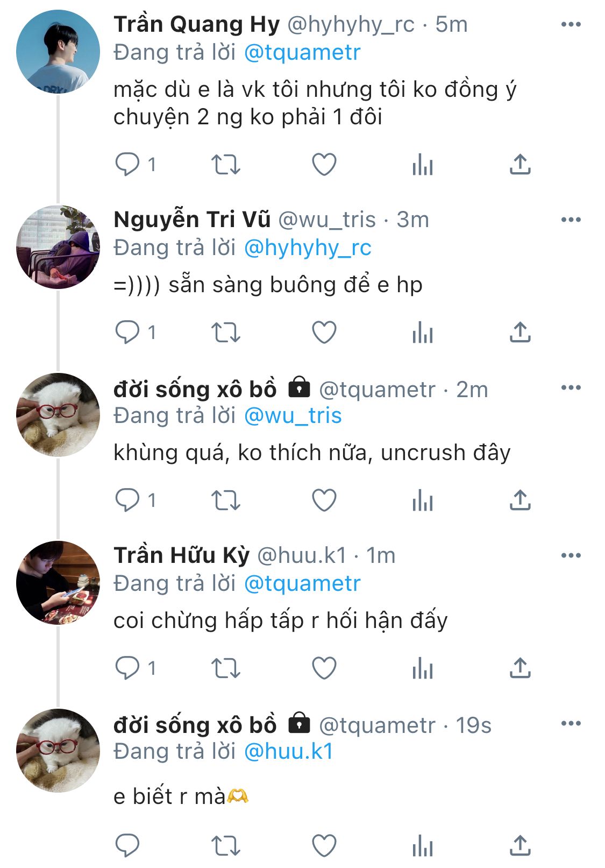Screen dimensions: 605x868
Task: Share the 'e biết r mà' tweet
Action: click(x=520, y=845)
